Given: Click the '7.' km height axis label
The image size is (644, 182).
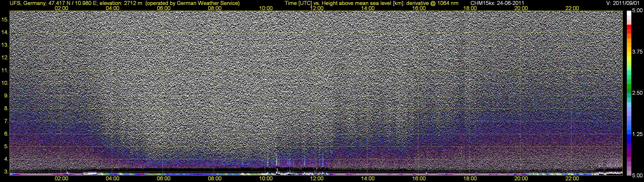Looking at the screenshot, I should click(x=6, y=121).
